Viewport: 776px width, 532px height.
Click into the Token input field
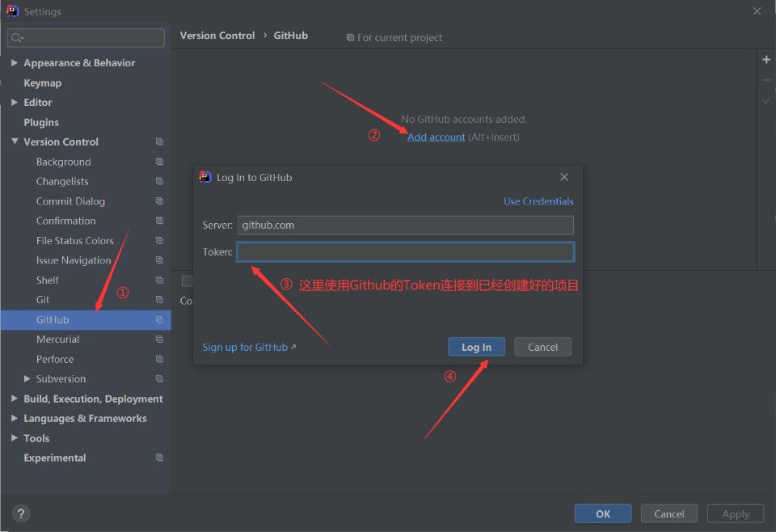[405, 252]
